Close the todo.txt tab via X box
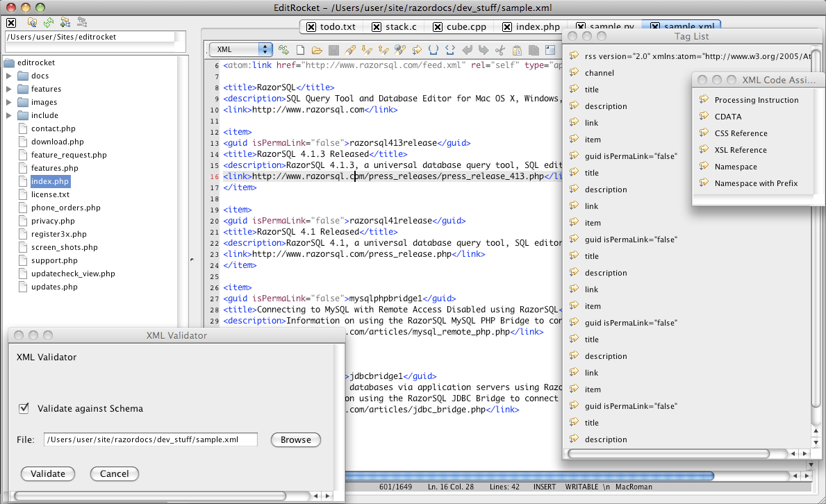 311,27
